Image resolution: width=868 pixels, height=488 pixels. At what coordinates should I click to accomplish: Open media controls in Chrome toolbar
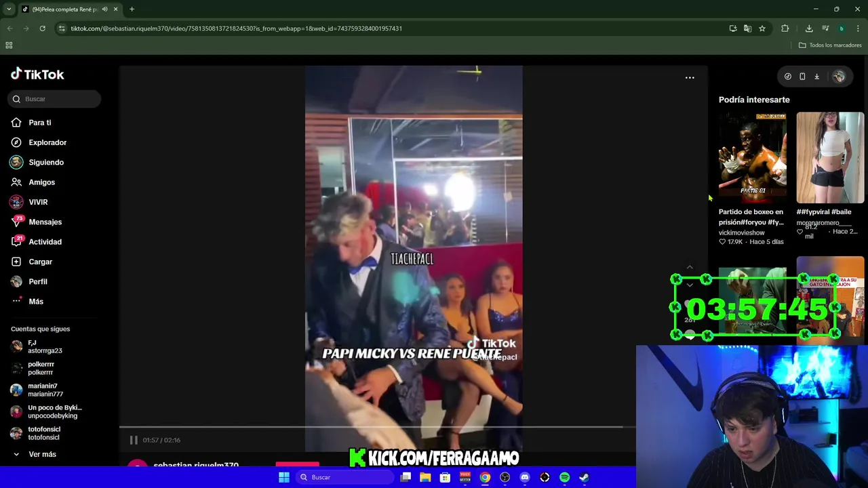(x=825, y=28)
